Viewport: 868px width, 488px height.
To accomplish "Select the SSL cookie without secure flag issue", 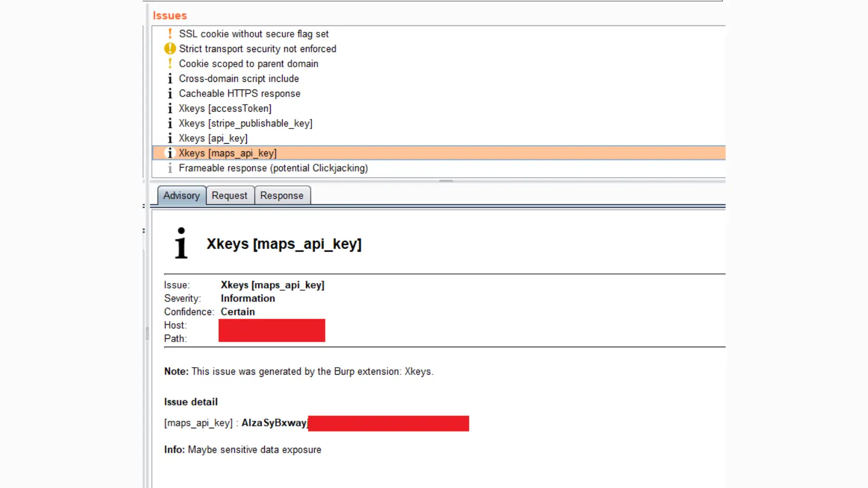I will [x=253, y=34].
